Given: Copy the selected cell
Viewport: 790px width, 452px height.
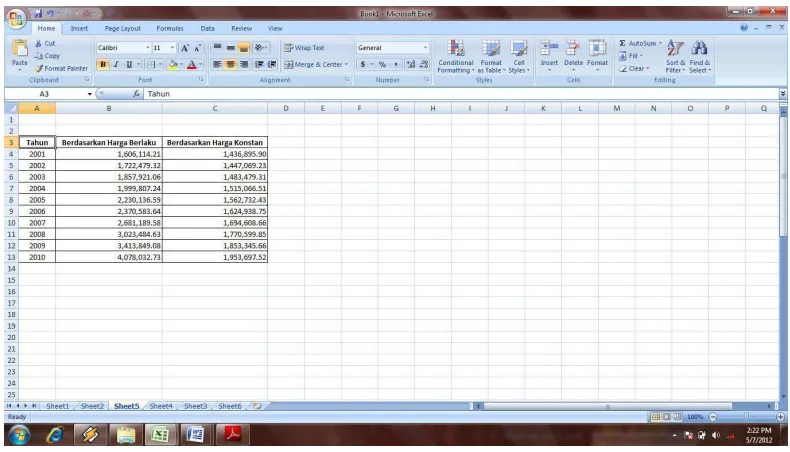Looking at the screenshot, I should (47, 56).
